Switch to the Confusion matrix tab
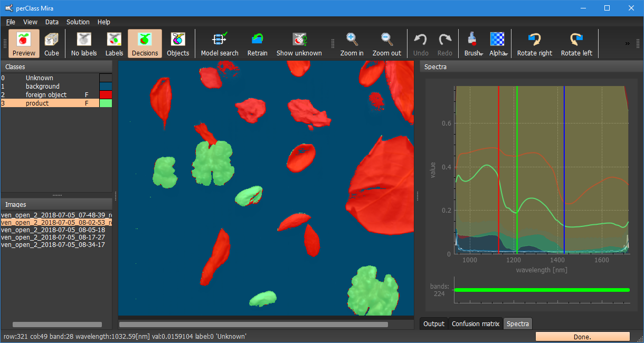Screen dimensions: 644x343 pos(475,324)
